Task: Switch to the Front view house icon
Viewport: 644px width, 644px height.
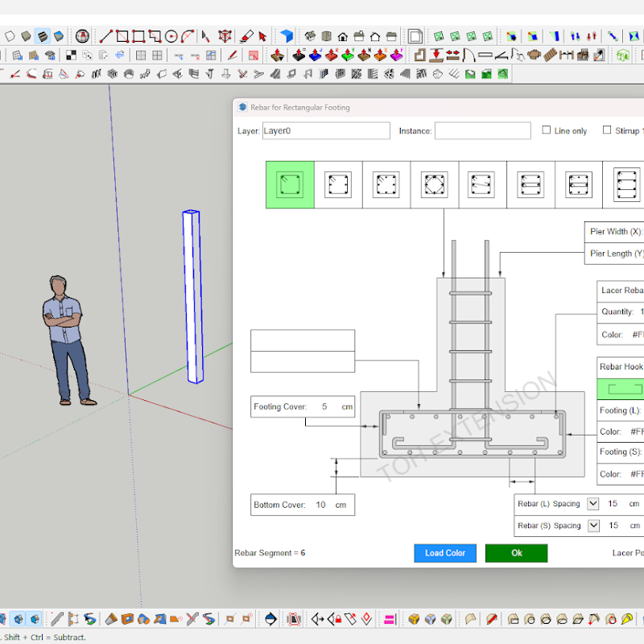Action: coord(343,36)
